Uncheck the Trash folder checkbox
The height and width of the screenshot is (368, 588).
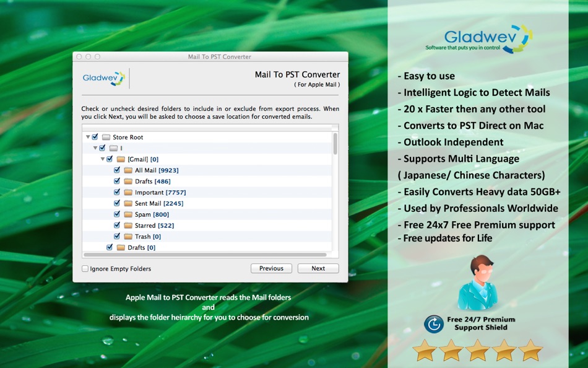click(117, 236)
